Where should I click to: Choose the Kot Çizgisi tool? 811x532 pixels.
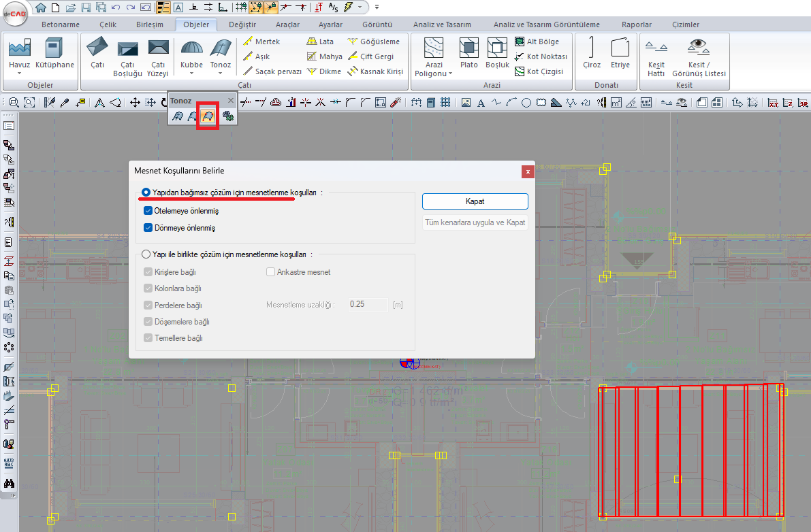pyautogui.click(x=539, y=71)
